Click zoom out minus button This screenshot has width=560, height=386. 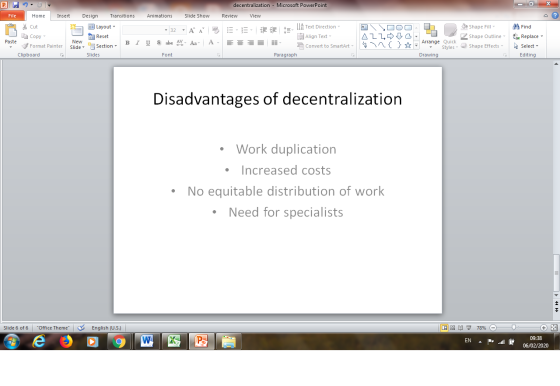[493, 327]
